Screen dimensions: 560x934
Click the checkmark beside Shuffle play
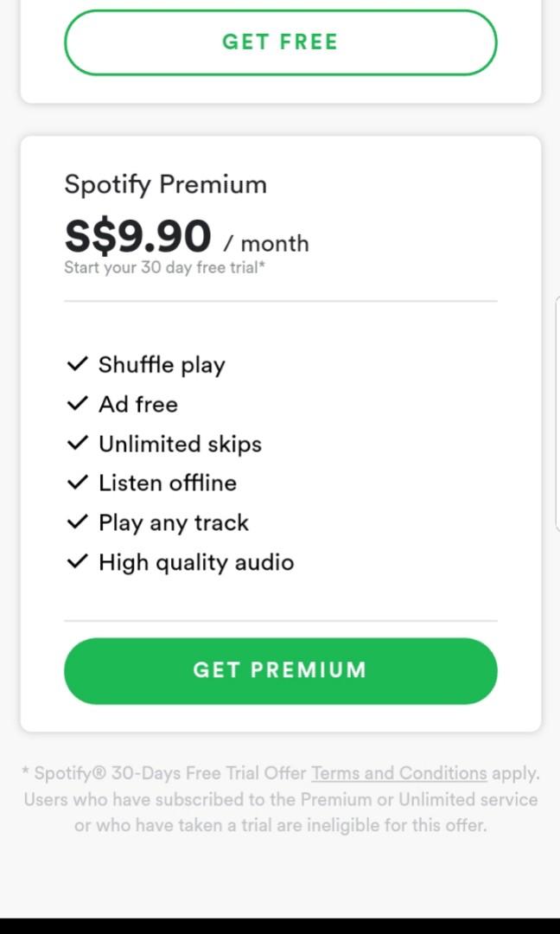(x=78, y=364)
